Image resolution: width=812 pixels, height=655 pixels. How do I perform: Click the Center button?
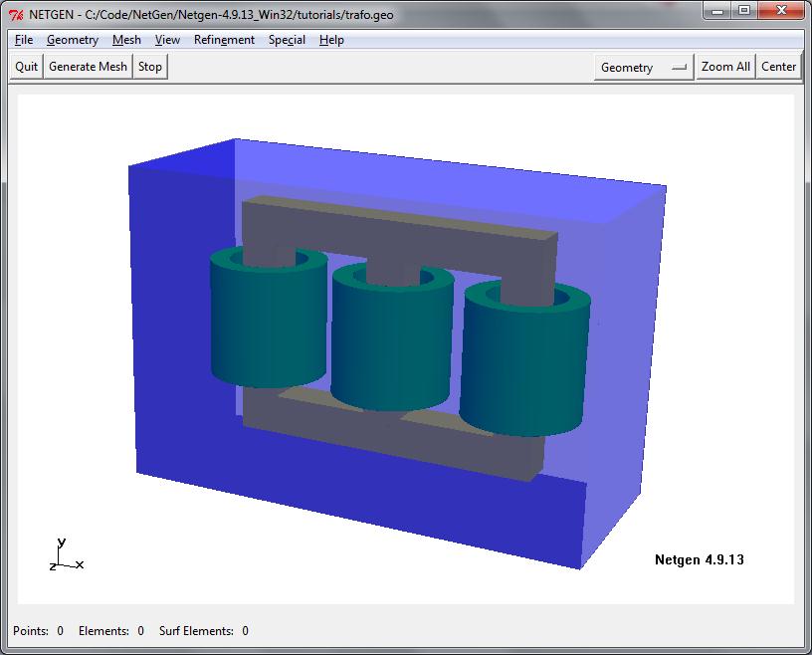(778, 67)
